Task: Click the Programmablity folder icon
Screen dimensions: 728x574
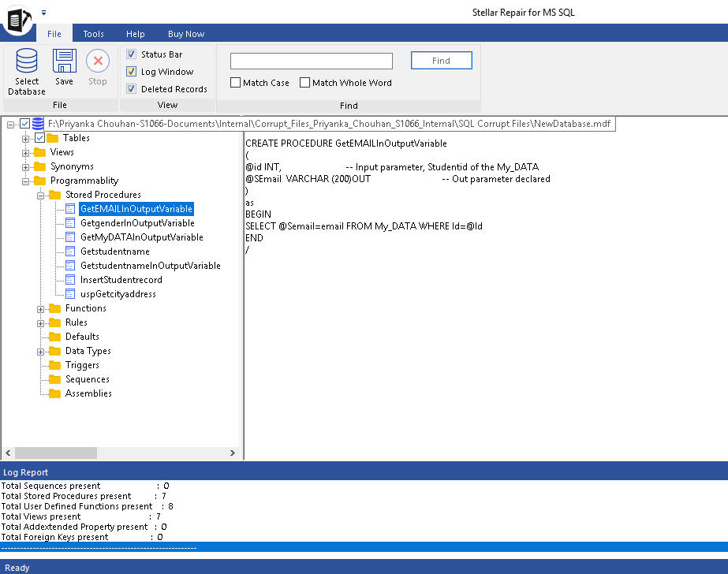Action: [x=40, y=181]
